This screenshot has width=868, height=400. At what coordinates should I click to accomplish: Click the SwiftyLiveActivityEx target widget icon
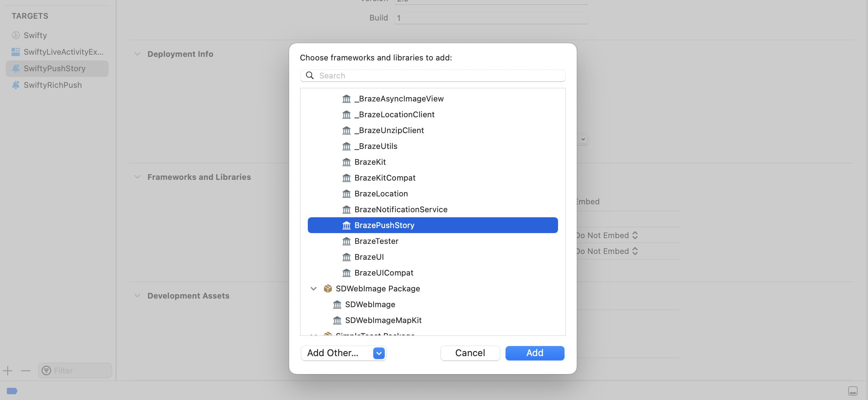click(15, 52)
